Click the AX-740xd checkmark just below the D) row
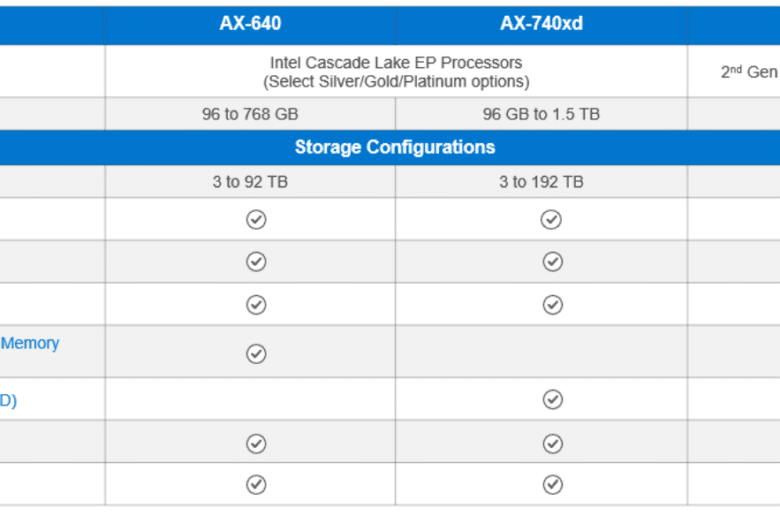Viewport: 780px width, 516px height. tap(553, 443)
